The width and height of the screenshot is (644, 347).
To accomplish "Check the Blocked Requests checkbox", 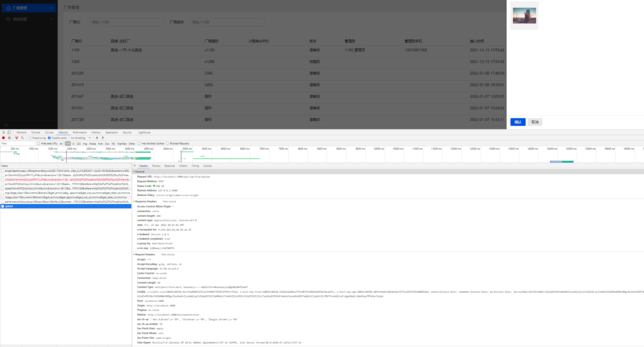I will coord(167,144).
